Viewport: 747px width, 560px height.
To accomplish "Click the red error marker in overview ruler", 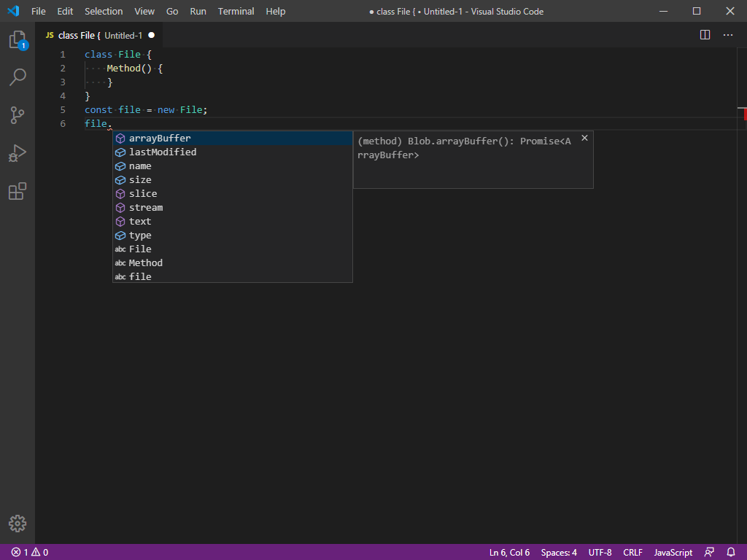I will tap(745, 114).
